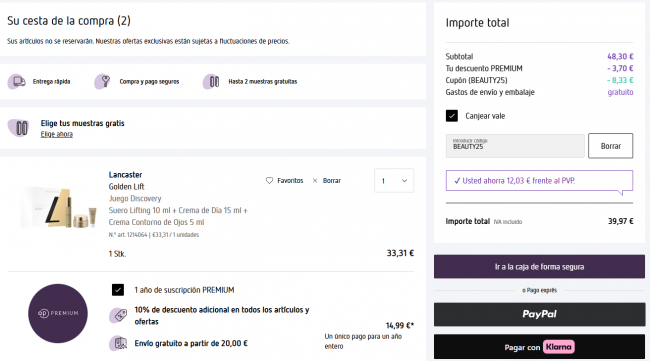Uncheck the Canjear vale checkbox
This screenshot has height=361, width=650.
click(x=452, y=116)
